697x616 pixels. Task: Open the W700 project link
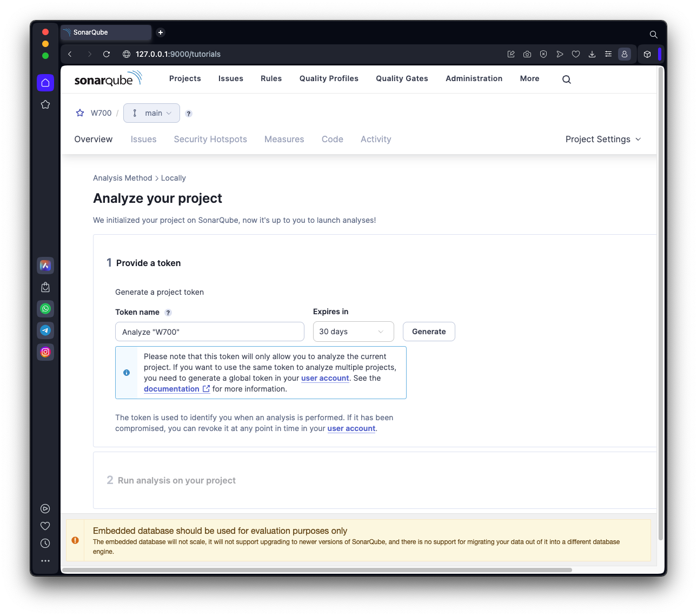[x=101, y=113]
